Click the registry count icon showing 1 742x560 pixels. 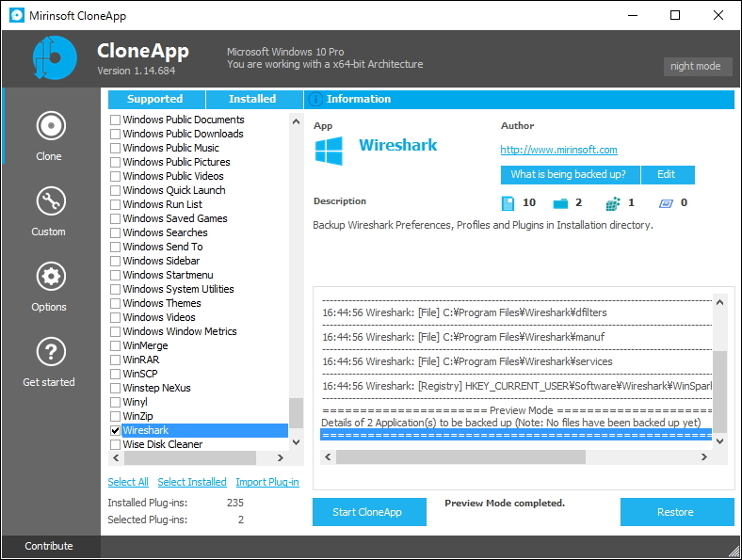pos(613,204)
